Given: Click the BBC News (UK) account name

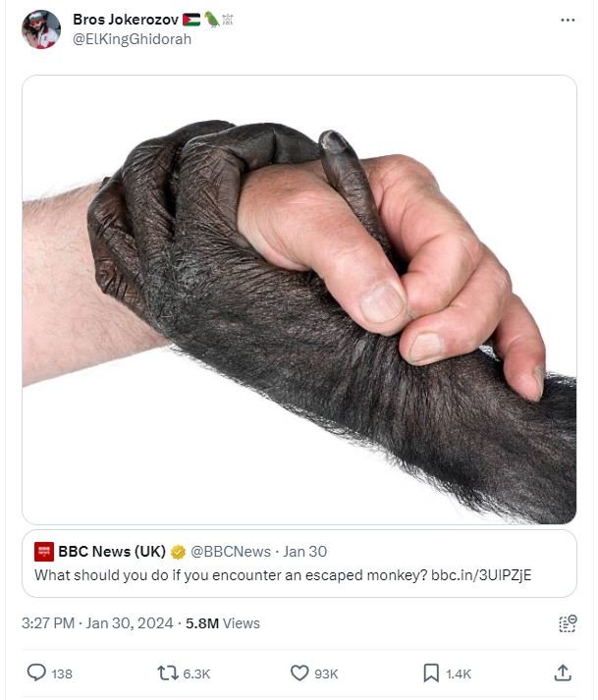Looking at the screenshot, I should point(112,552).
